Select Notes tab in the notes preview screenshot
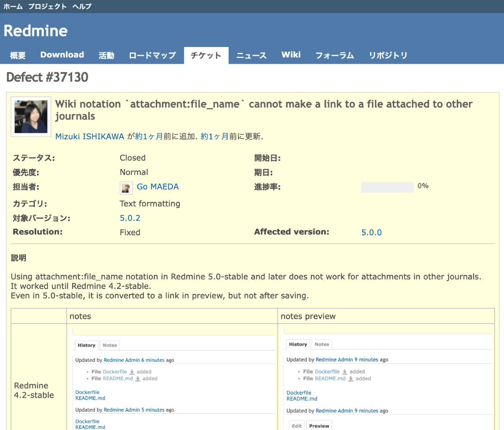 coord(322,344)
